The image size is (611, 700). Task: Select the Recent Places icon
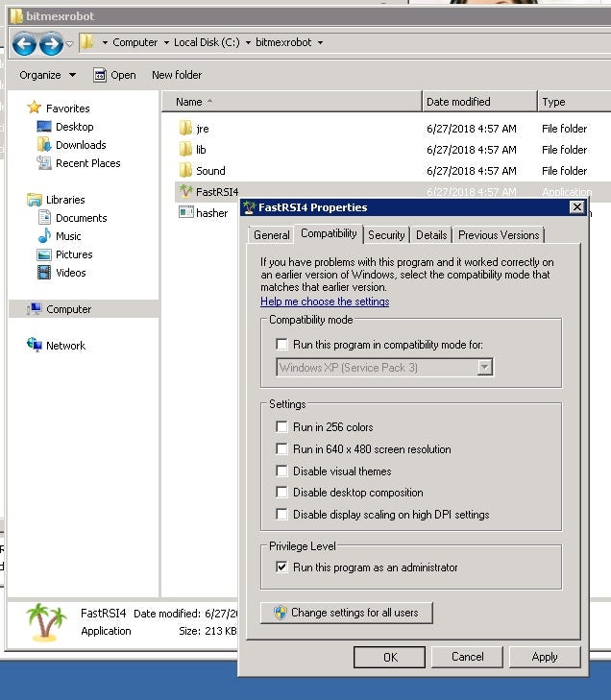pos(44,163)
